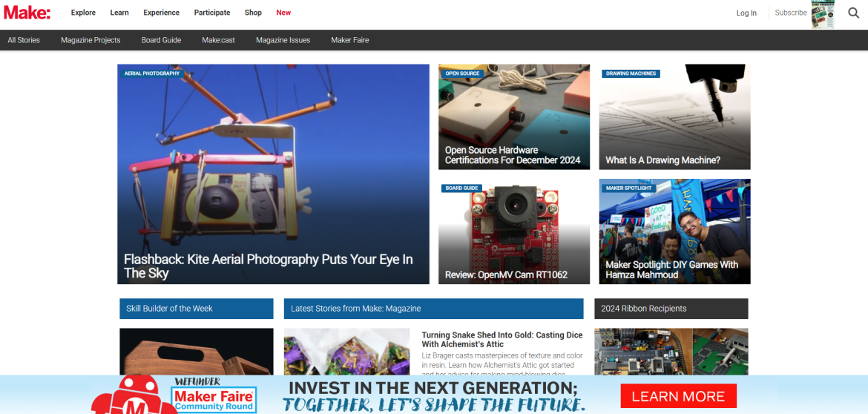Open the Shop menu
Screen dimensions: 868x414
(253, 13)
